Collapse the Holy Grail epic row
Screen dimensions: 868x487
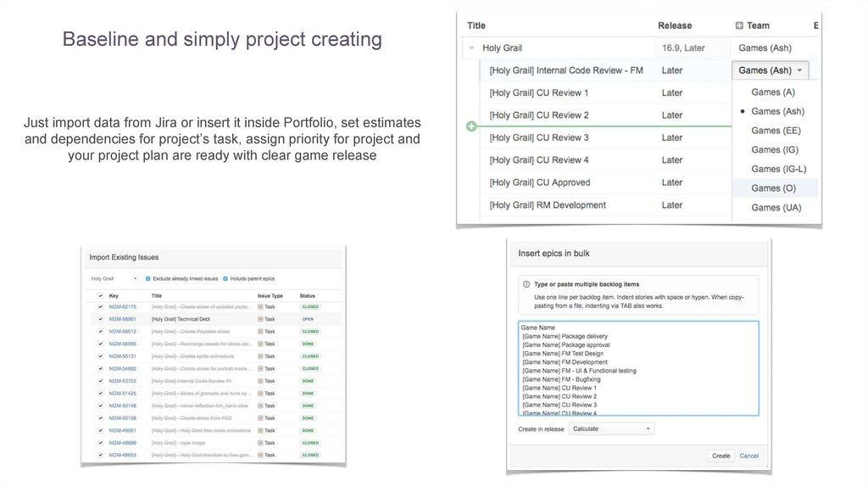[471, 48]
